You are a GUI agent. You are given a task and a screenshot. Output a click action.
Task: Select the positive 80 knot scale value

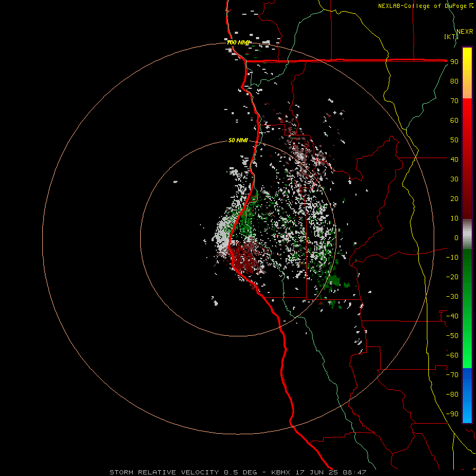454,81
